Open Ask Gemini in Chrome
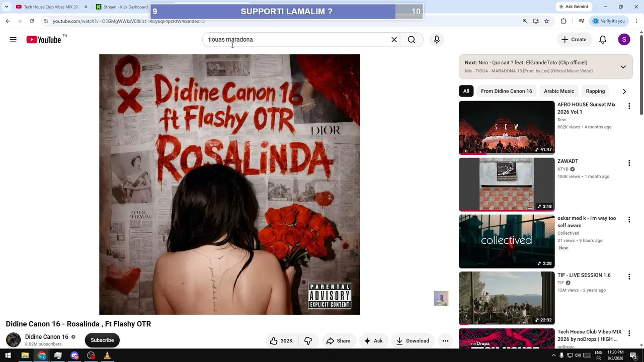The width and height of the screenshot is (644, 362). pyautogui.click(x=573, y=7)
